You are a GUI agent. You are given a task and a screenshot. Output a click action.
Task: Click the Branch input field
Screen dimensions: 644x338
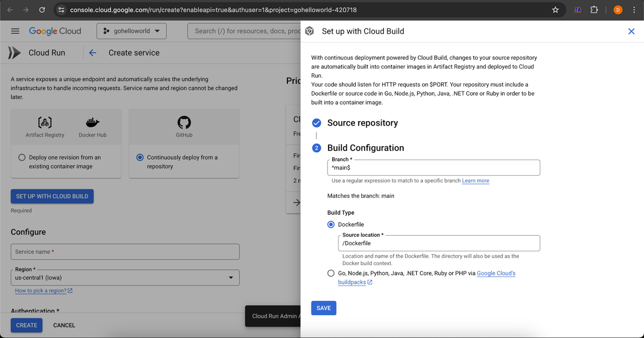pyautogui.click(x=434, y=168)
